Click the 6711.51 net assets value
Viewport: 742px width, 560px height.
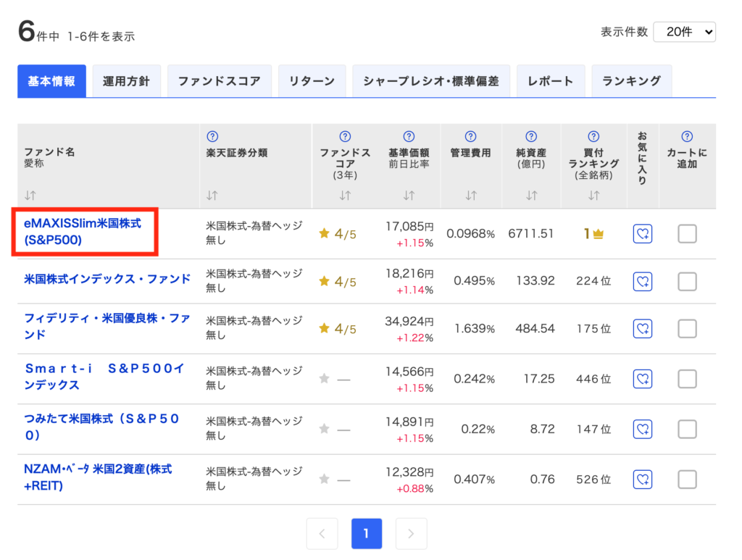(x=531, y=234)
